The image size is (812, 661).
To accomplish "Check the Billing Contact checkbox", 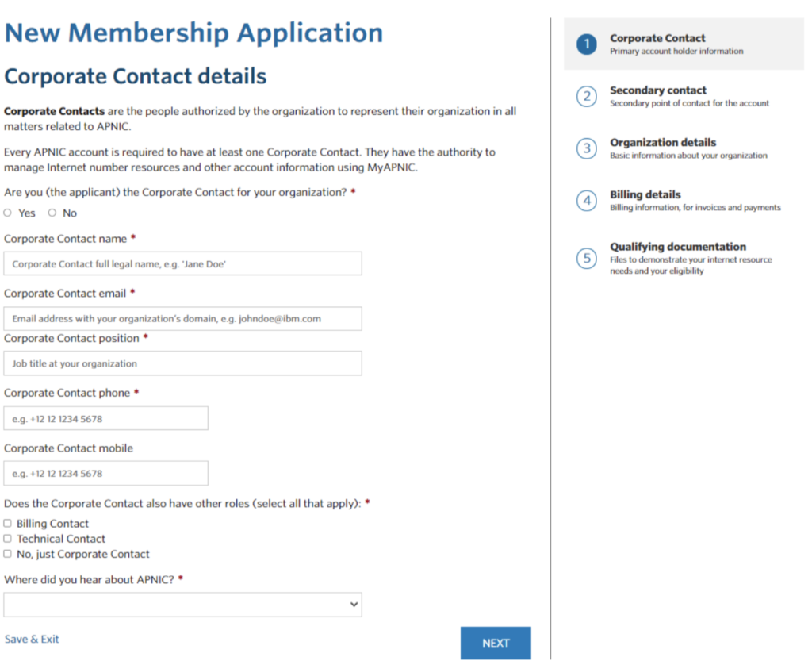I will (x=8, y=524).
